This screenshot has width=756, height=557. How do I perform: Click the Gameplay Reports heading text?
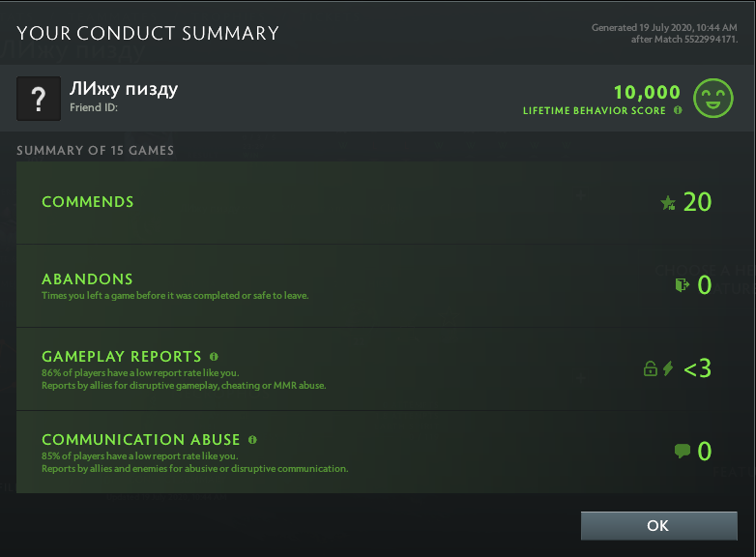coord(122,357)
